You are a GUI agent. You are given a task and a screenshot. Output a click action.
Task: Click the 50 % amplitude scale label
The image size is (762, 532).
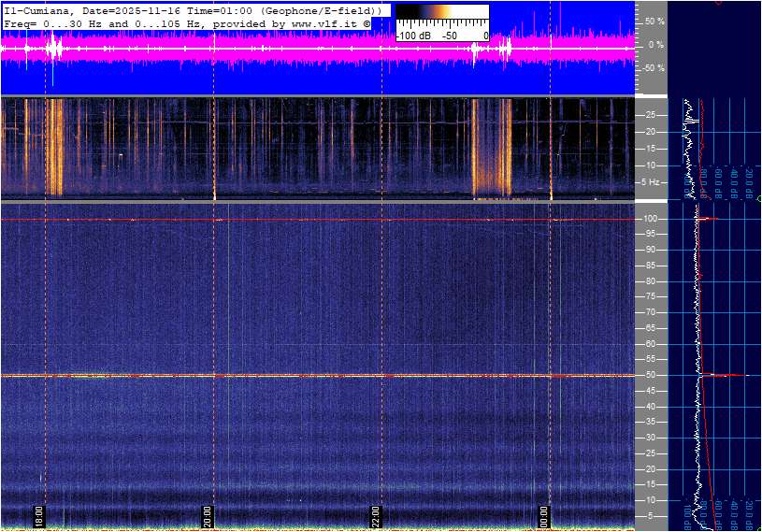click(x=654, y=21)
